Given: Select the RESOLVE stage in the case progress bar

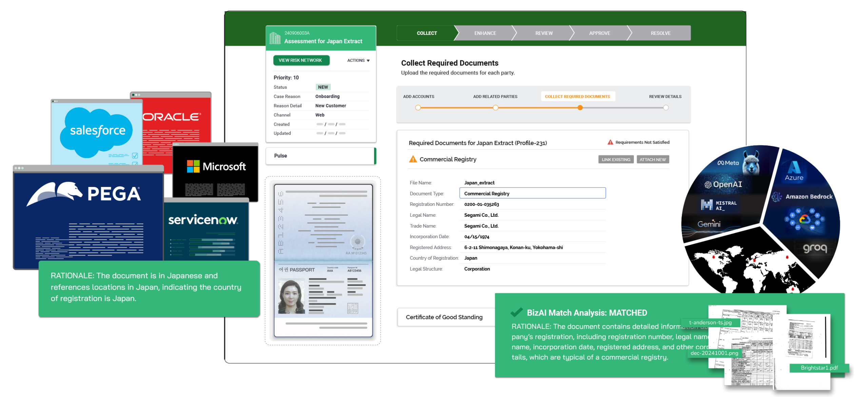Looking at the screenshot, I should click(x=660, y=33).
